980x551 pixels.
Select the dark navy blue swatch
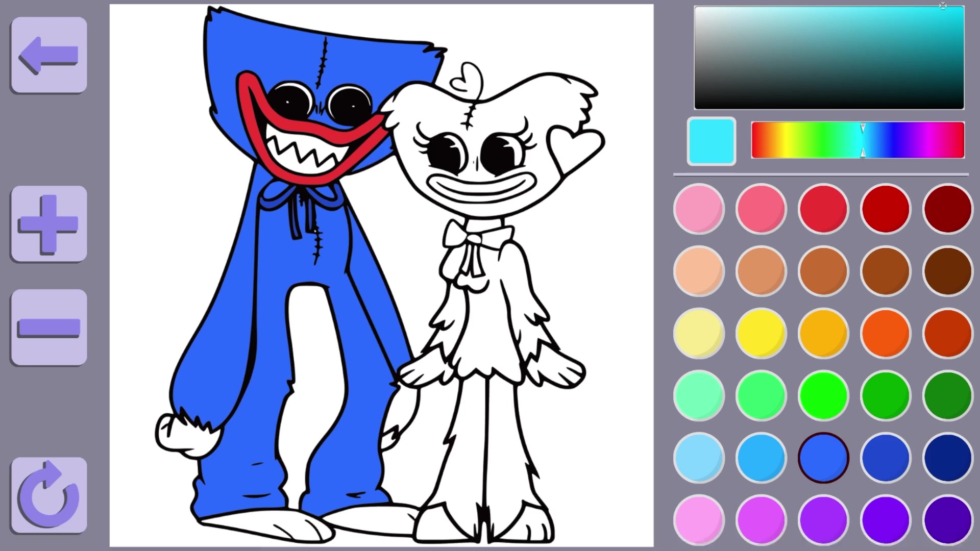click(948, 458)
